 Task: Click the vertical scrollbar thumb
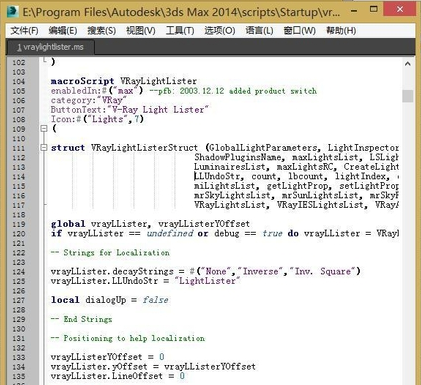click(407, 96)
